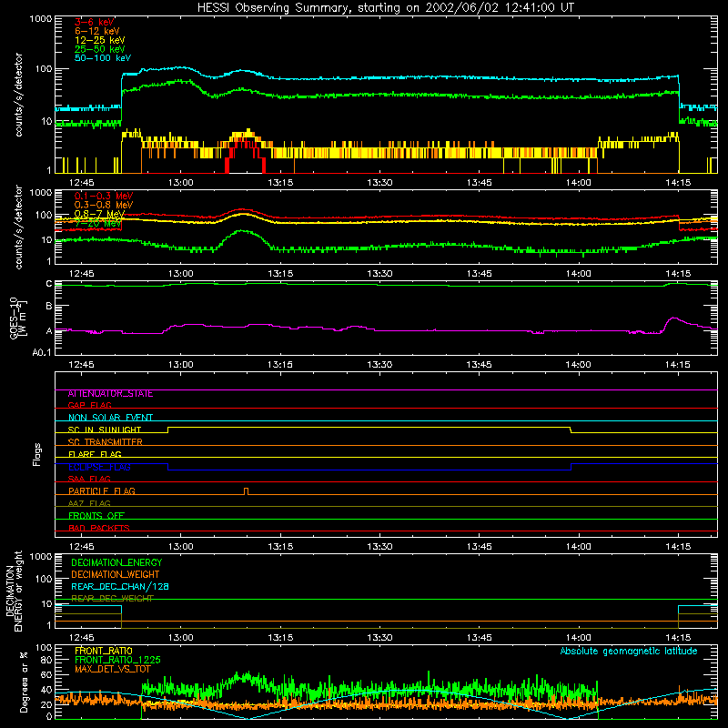Click the DECIMATION_WEIGHT legend label

(x=116, y=574)
